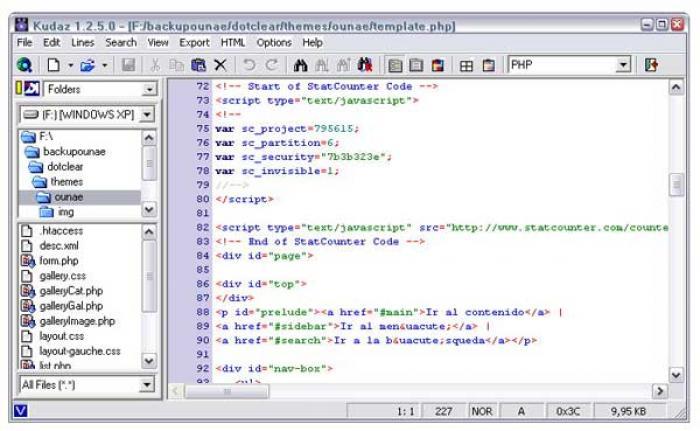Click the Replace binoculars icon with red mark
Screen dimensions: 700x431
click(365, 65)
